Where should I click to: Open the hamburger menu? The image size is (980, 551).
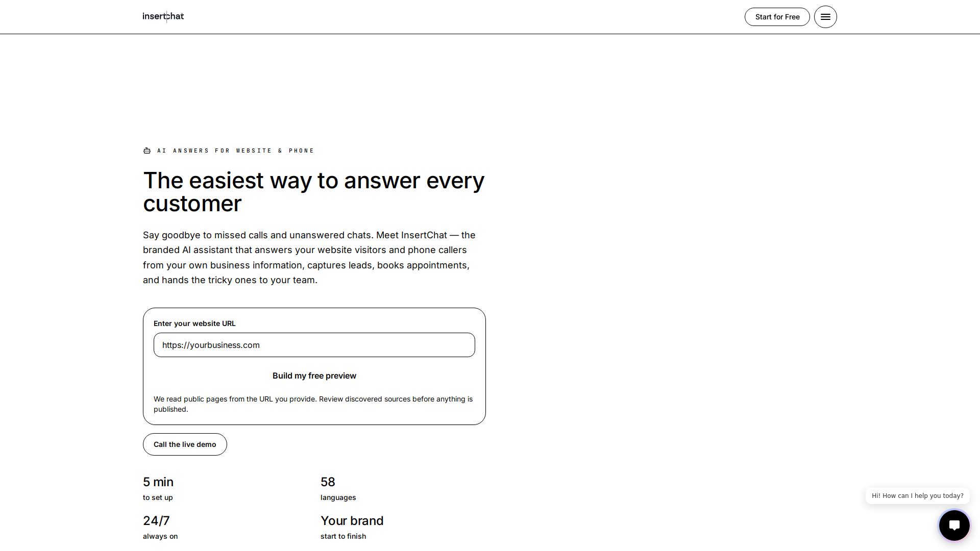coord(825,17)
